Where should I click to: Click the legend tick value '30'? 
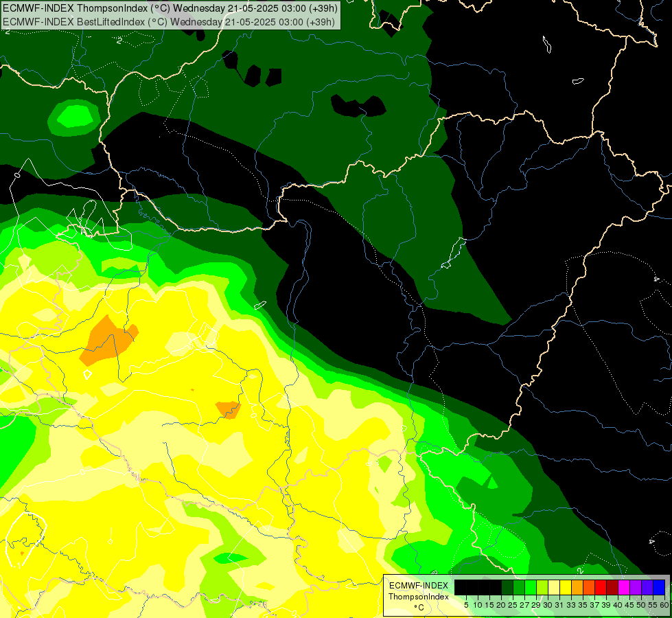pos(548,605)
